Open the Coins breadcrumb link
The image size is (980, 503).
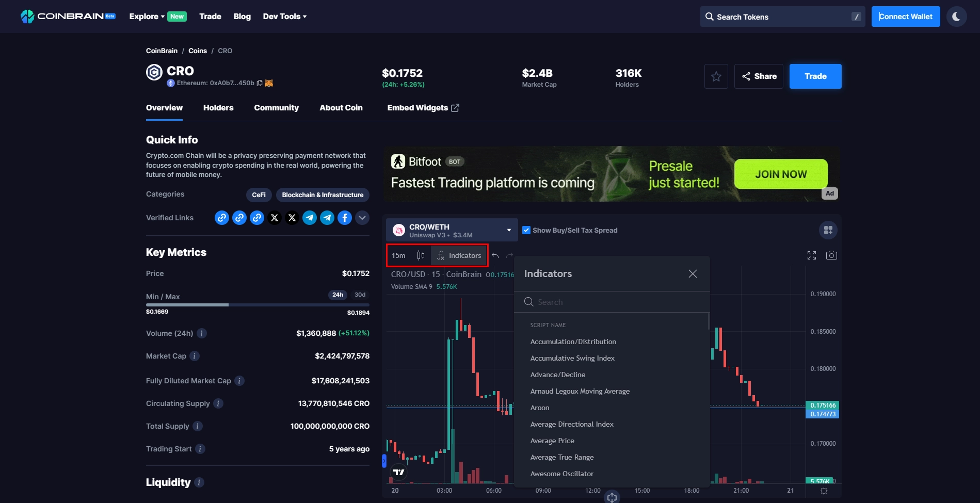(198, 51)
